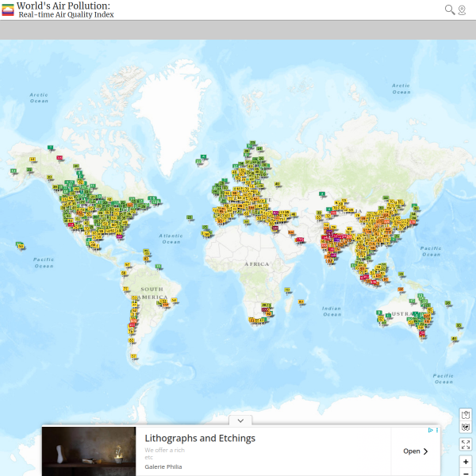Image resolution: width=476 pixels, height=476 pixels.
Task: Click the World Air Quality logo icon
Action: tap(8, 10)
